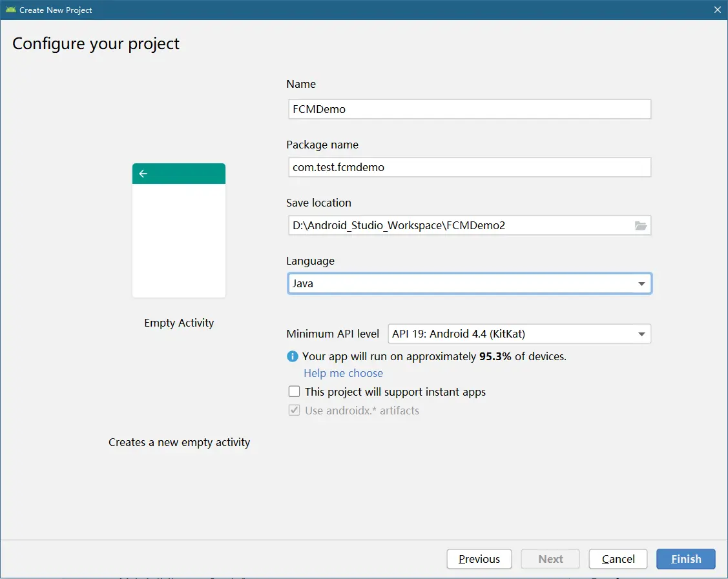Click the Name field containing FCMDemo
728x579 pixels.
point(468,109)
